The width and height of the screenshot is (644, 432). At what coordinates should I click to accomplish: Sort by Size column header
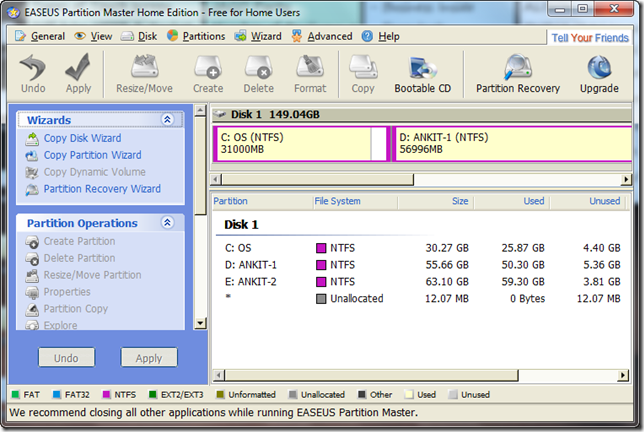pos(436,201)
